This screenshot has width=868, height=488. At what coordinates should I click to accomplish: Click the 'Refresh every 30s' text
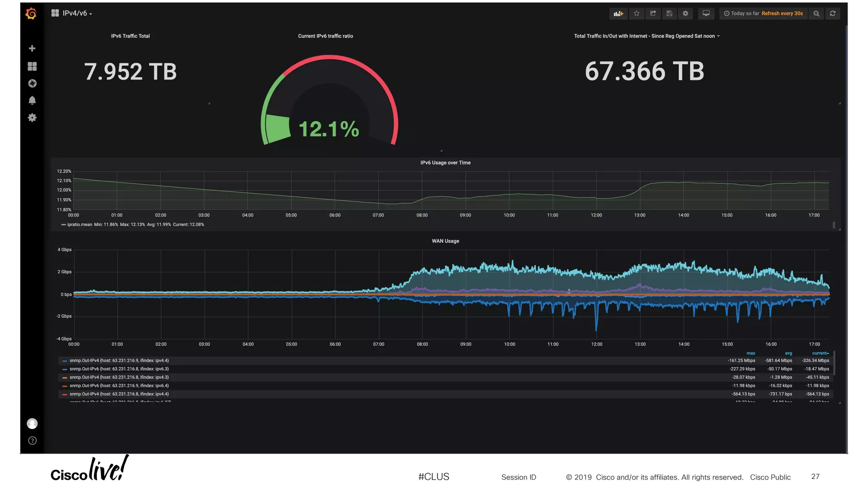pyautogui.click(x=782, y=14)
